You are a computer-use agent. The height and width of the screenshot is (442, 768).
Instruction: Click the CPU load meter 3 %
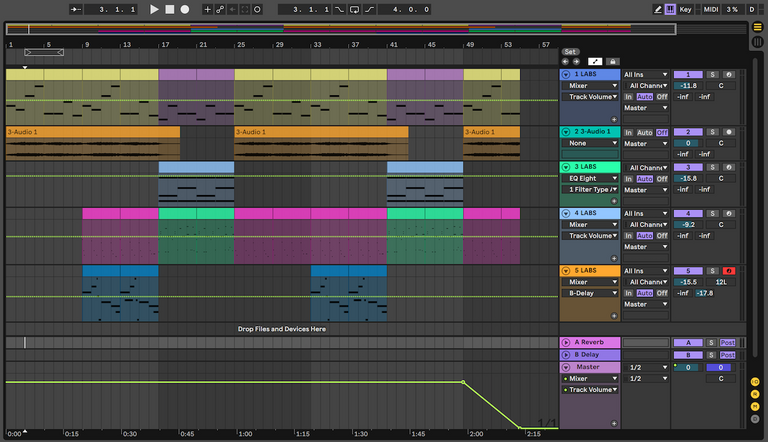click(x=732, y=9)
